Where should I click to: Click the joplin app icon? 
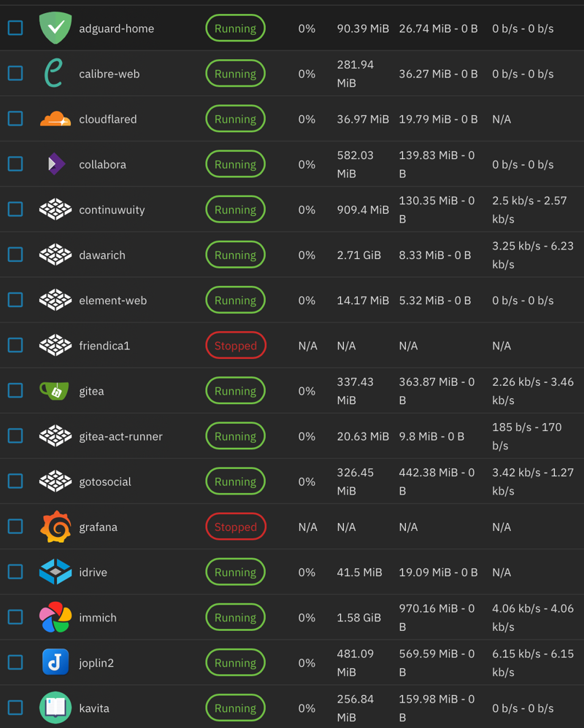pyautogui.click(x=55, y=662)
